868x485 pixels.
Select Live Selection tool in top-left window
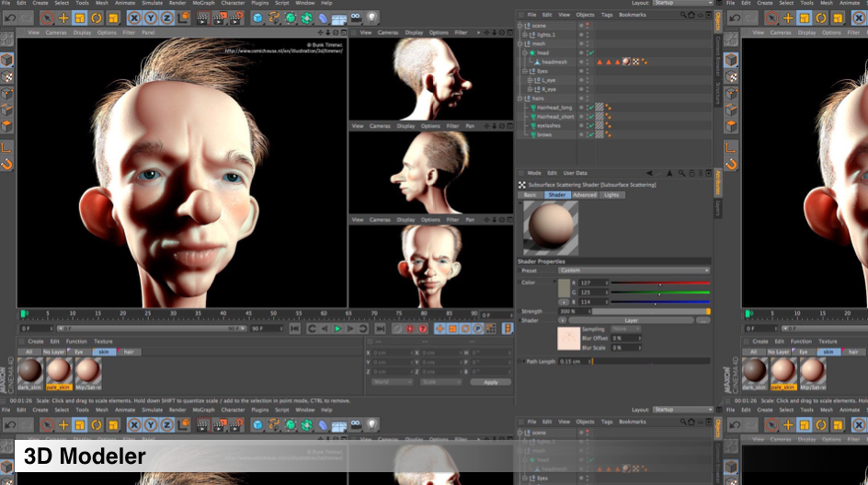pyautogui.click(x=47, y=18)
